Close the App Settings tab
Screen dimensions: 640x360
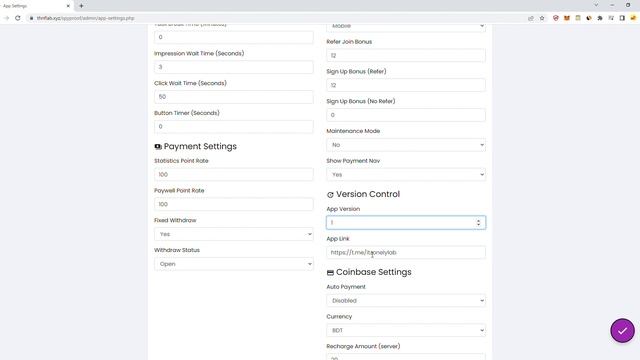click(x=68, y=6)
